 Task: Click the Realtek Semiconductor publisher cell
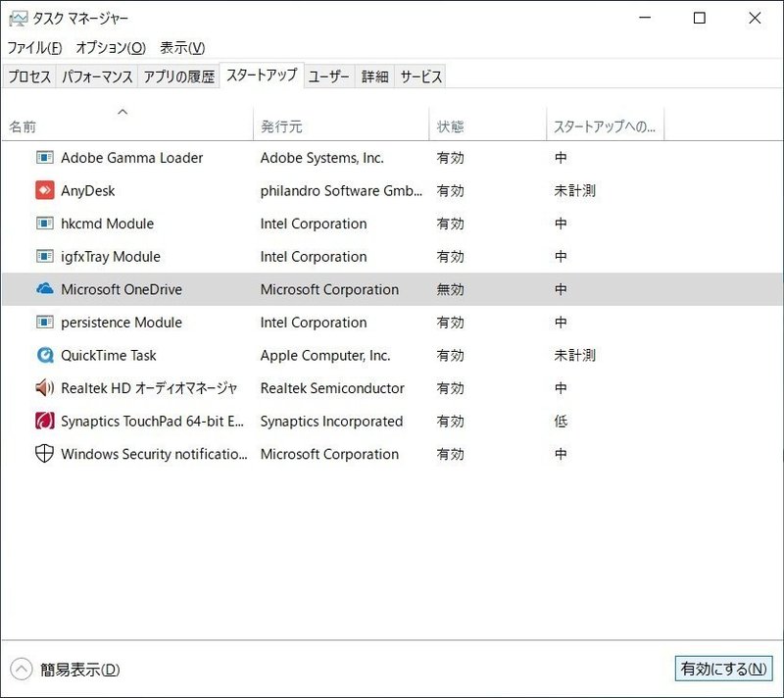332,388
